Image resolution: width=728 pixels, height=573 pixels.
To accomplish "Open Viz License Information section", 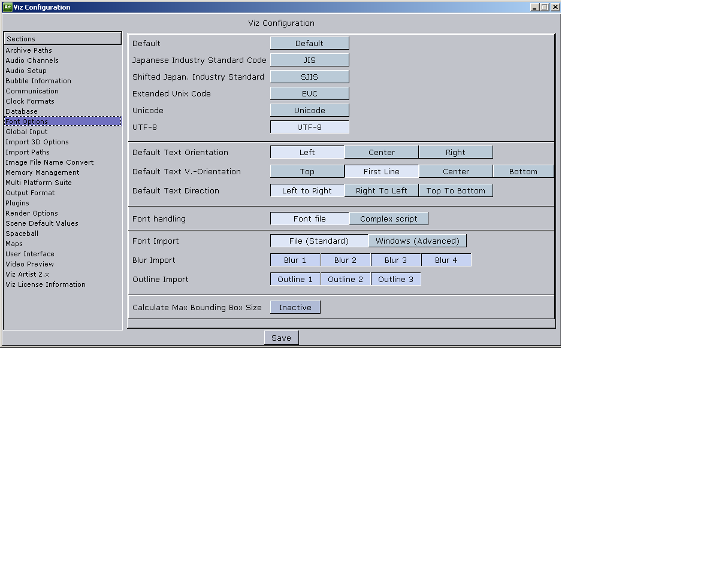I will tap(45, 284).
